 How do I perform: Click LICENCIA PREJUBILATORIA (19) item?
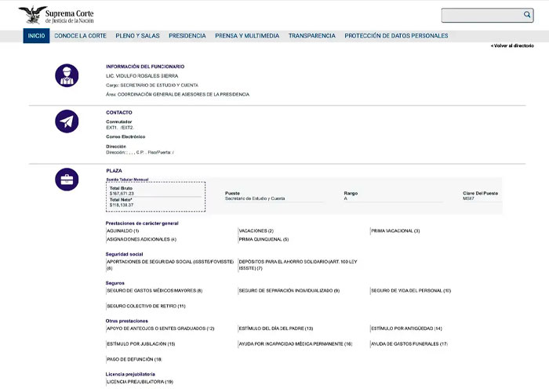140,382
